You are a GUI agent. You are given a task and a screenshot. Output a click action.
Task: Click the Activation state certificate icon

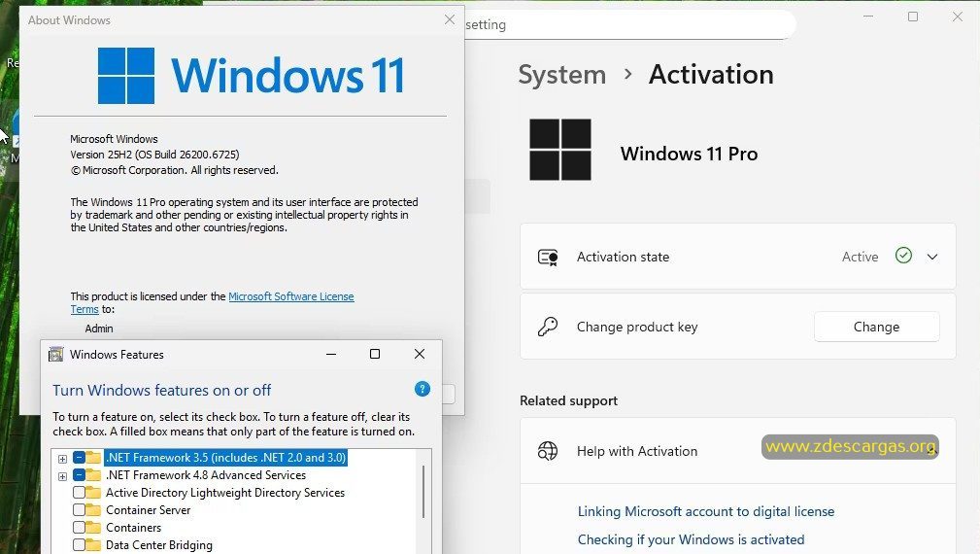tap(548, 257)
